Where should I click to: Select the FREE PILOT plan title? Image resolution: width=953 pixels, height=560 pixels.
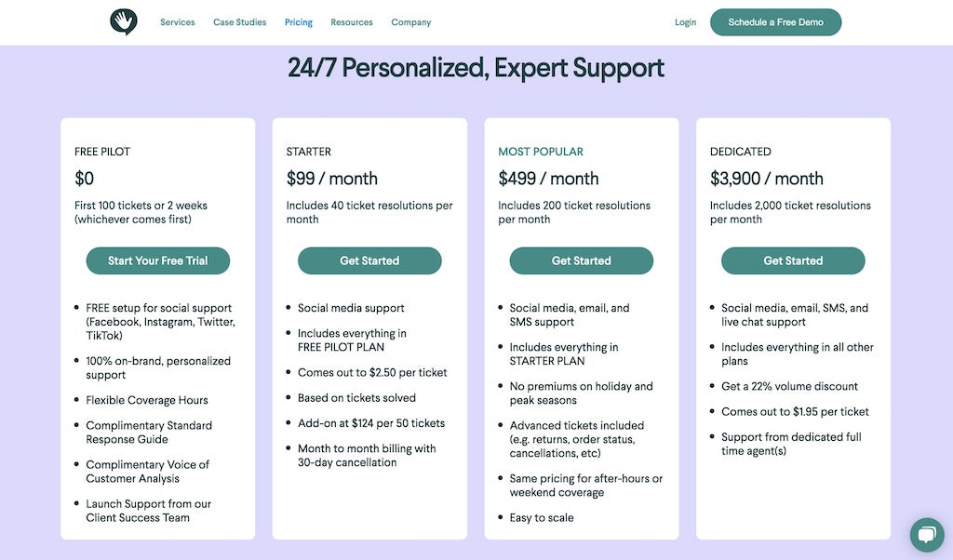[103, 152]
